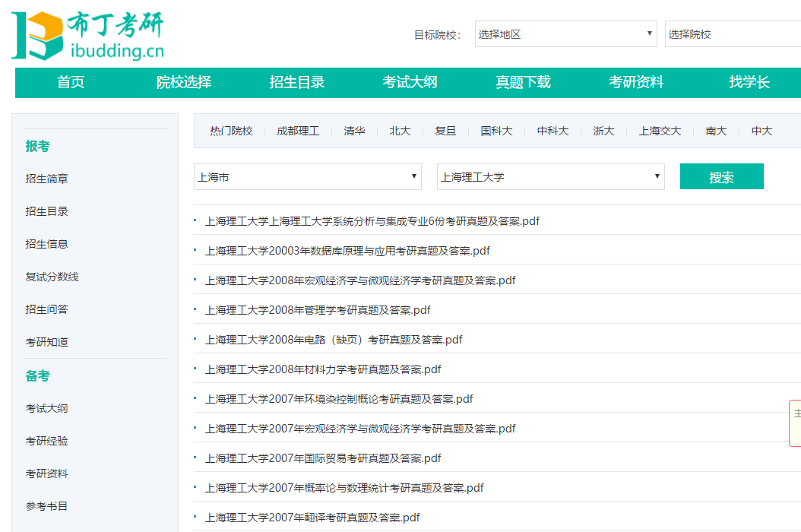The image size is (801, 532).
Task: Open the 系统分析与集成专业6份考研真题 pdf
Action: click(x=372, y=221)
